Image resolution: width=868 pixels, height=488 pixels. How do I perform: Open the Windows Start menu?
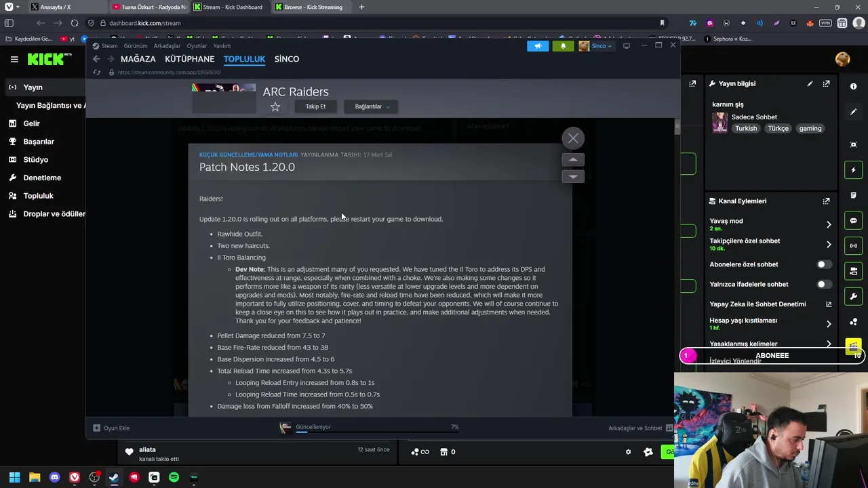click(14, 478)
